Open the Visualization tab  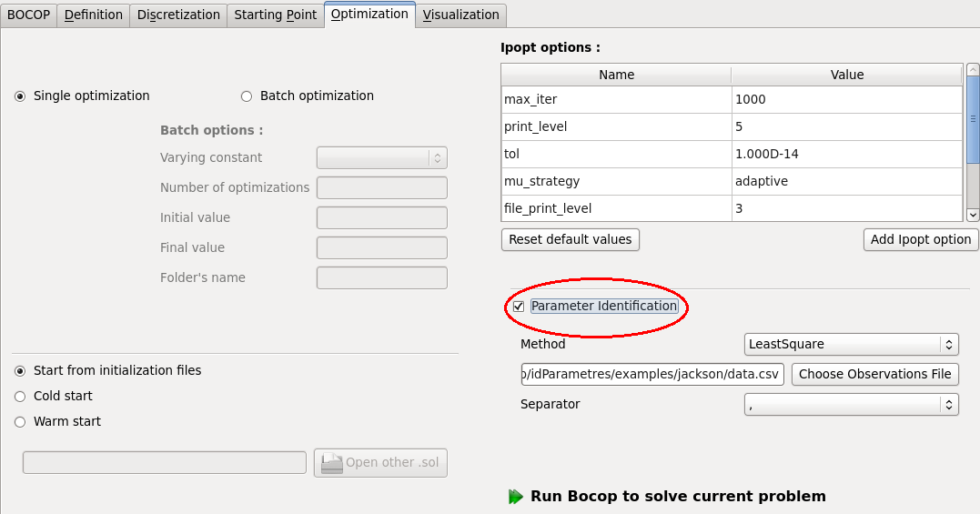(x=460, y=15)
